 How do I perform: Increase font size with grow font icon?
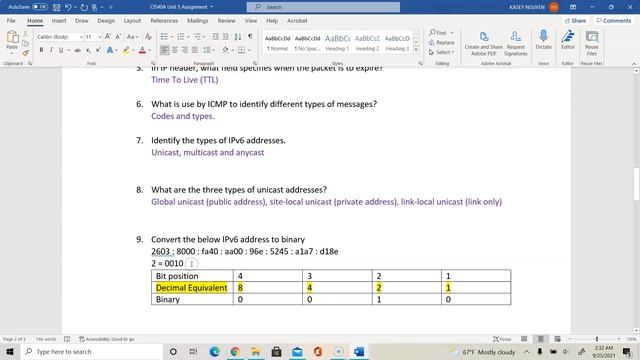108,37
